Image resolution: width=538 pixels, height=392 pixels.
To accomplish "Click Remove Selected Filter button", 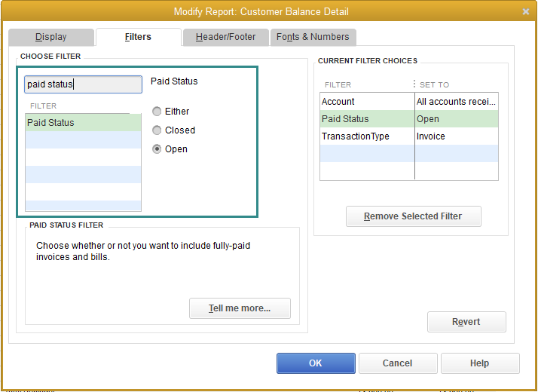I will pos(413,216).
